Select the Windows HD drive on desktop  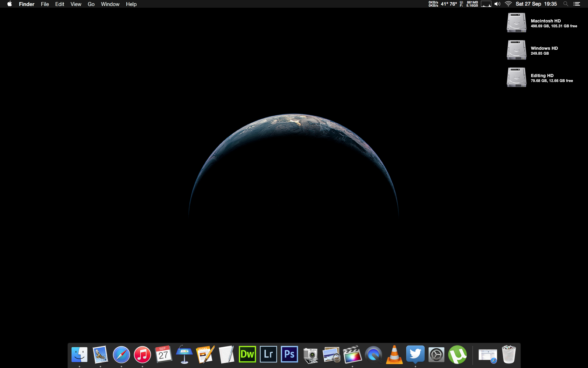517,50
